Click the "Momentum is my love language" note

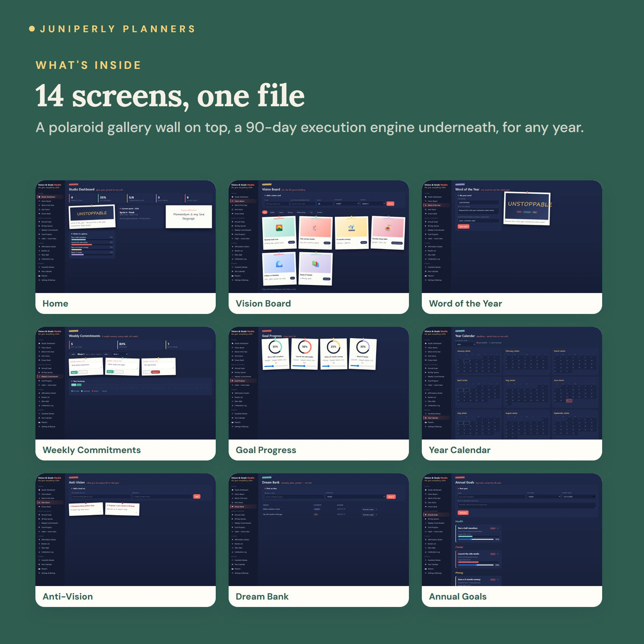tap(188, 216)
